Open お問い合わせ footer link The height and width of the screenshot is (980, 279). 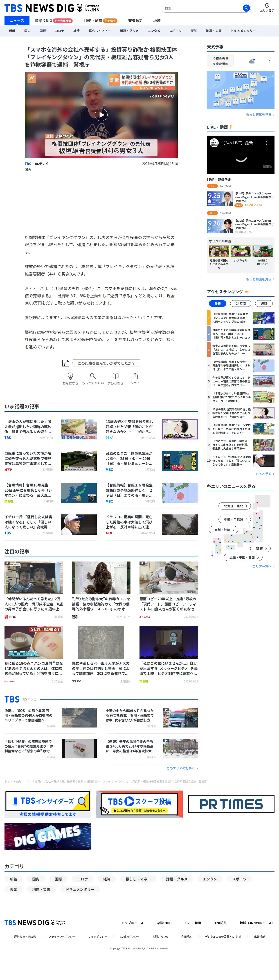tap(160, 937)
